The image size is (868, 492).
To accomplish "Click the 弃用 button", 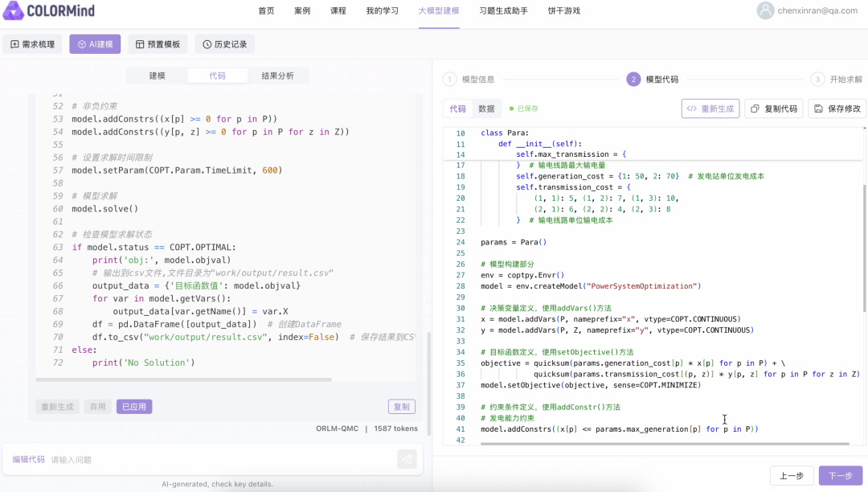I will click(97, 407).
